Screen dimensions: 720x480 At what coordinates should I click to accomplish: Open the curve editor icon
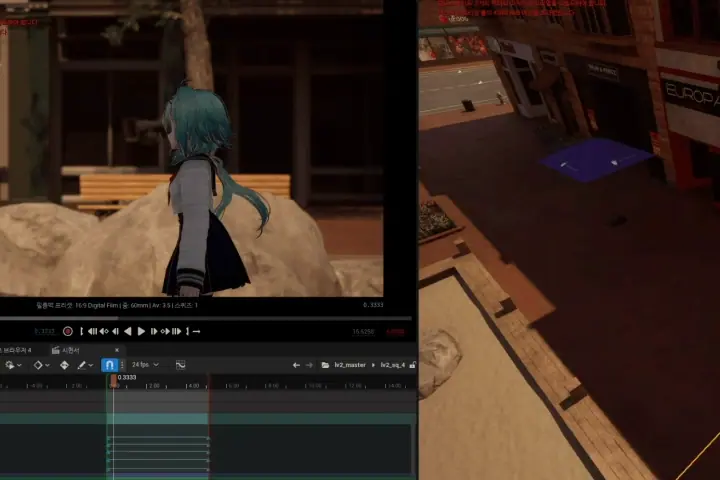point(180,365)
